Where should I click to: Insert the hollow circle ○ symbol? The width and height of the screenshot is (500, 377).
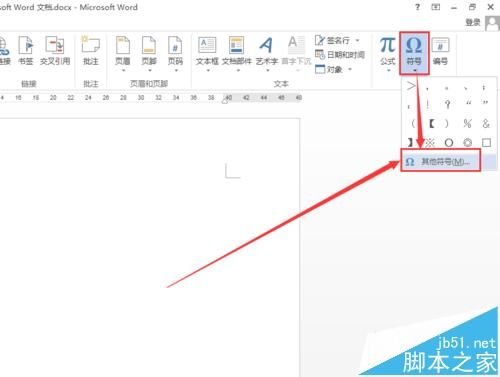coord(449,143)
